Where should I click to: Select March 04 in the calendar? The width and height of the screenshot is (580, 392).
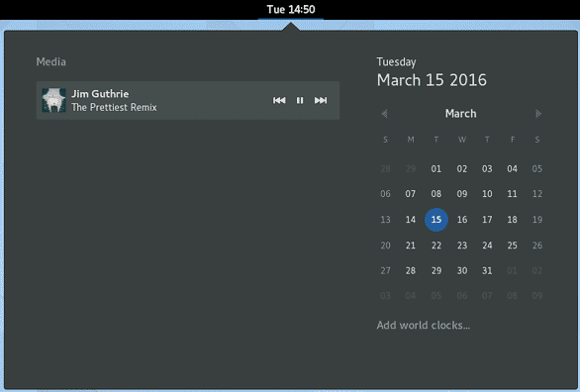513,169
